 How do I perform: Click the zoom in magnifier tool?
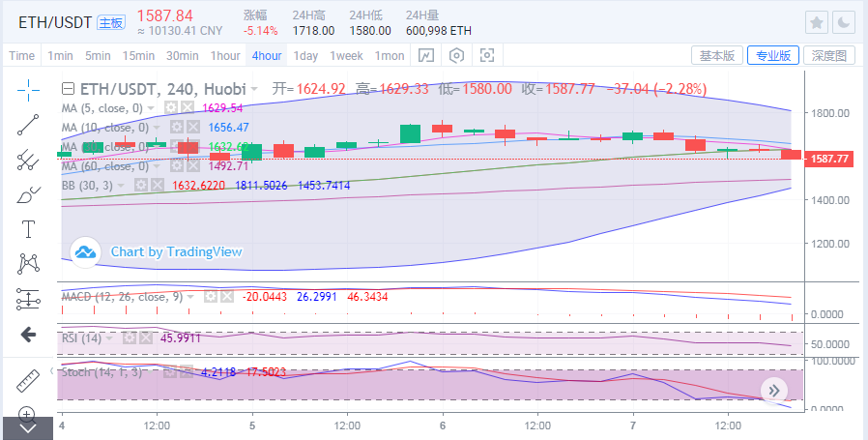[x=26, y=413]
